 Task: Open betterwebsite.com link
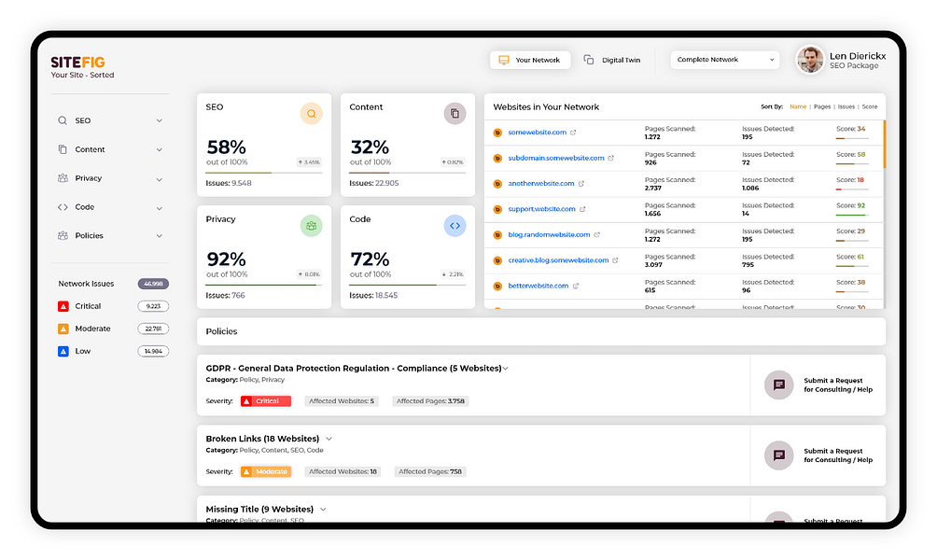538,286
